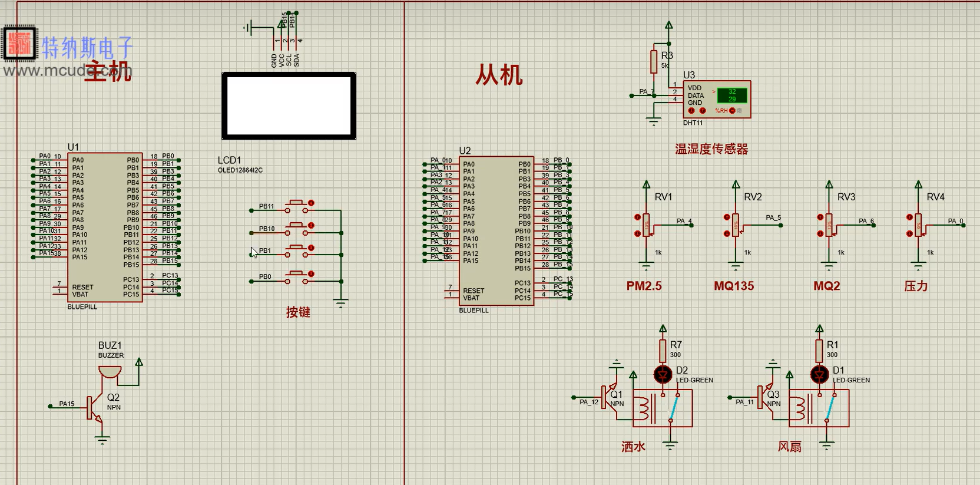The image size is (980, 485).
Task: Click the sprinkler relay switch contact
Action: [674, 408]
